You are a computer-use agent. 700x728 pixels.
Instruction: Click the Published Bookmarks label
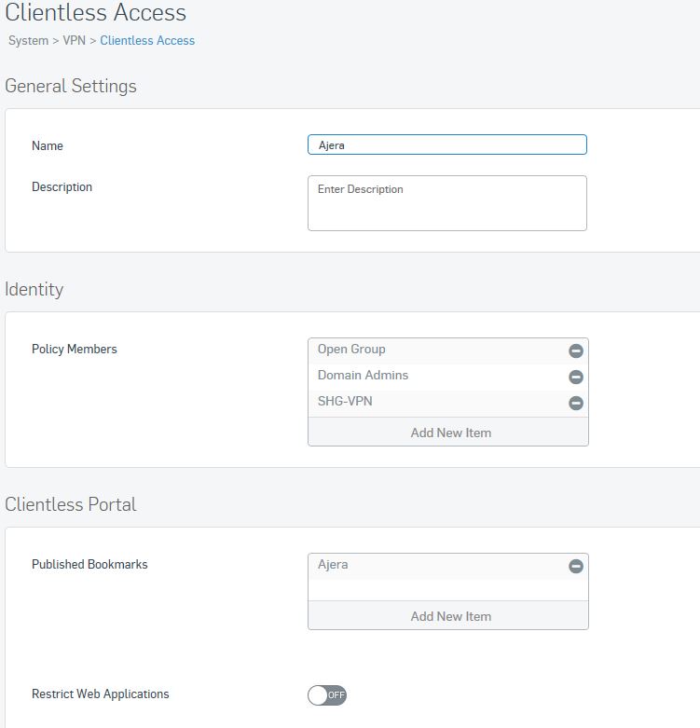(x=89, y=564)
